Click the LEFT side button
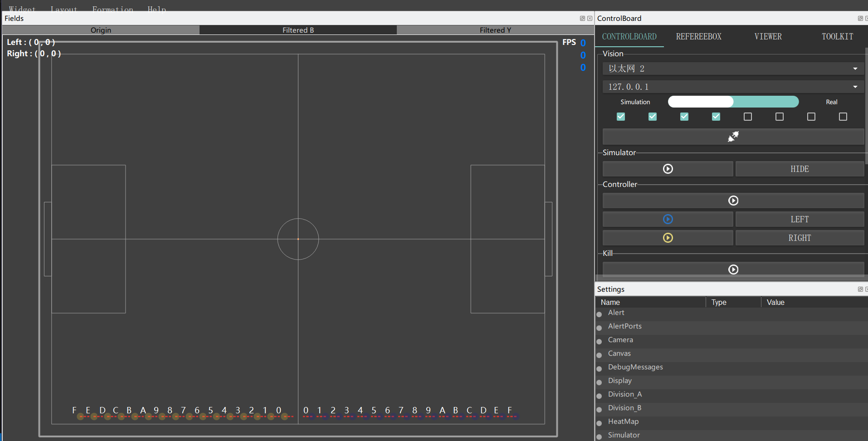The image size is (868, 441). pos(800,219)
